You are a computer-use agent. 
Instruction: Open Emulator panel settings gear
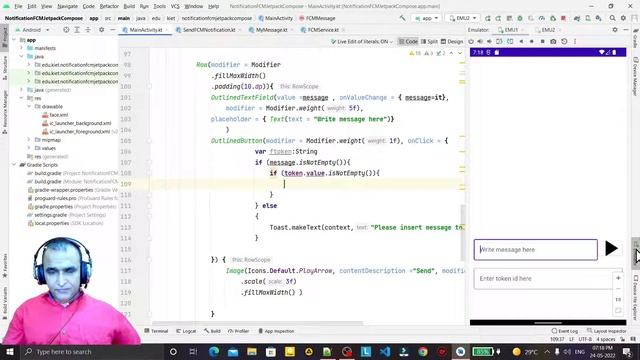click(x=615, y=30)
